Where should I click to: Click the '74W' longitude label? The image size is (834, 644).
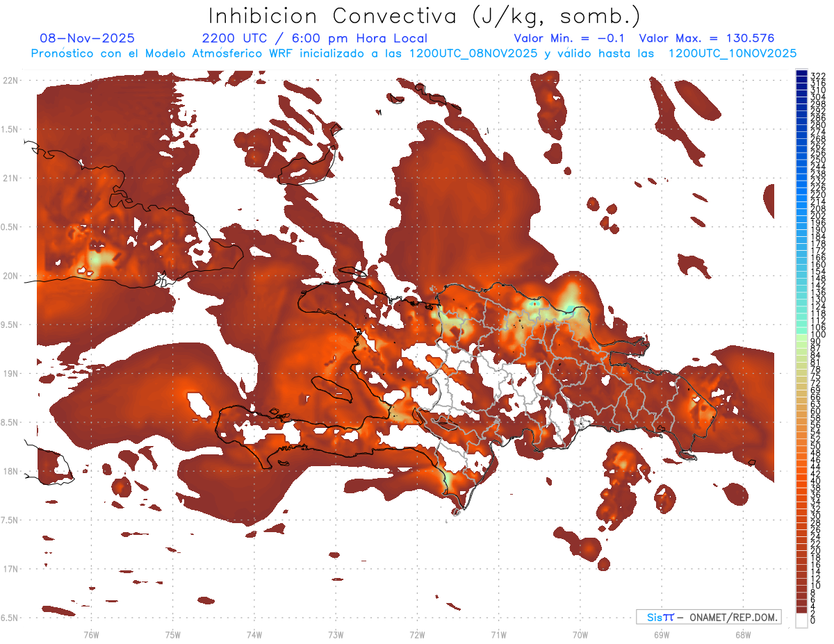click(254, 635)
